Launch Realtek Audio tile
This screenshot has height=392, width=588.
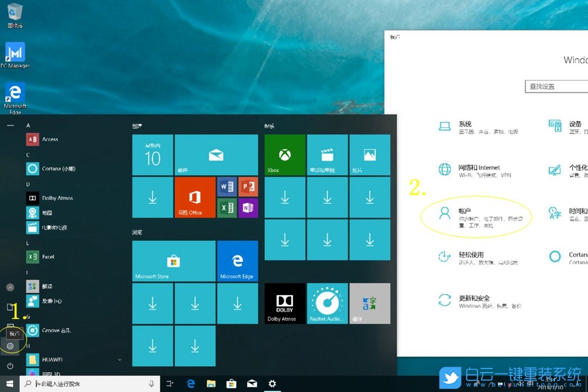(328, 303)
